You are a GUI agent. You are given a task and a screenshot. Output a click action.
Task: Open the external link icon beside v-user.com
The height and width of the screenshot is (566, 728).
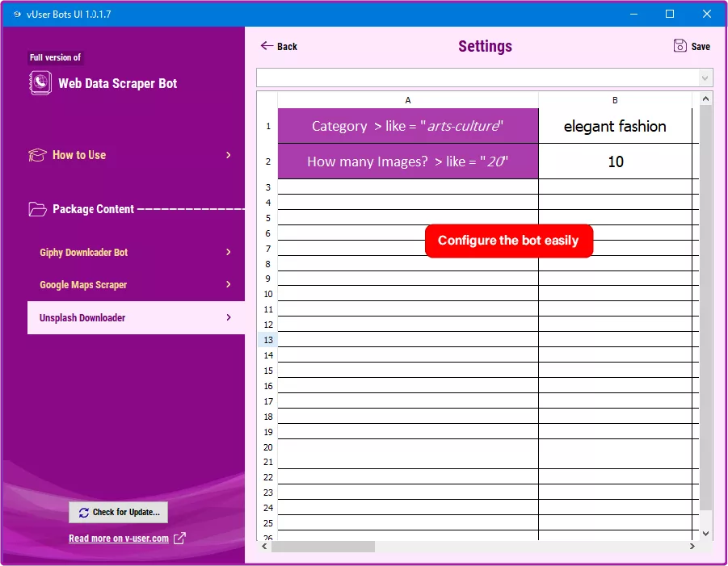click(179, 539)
